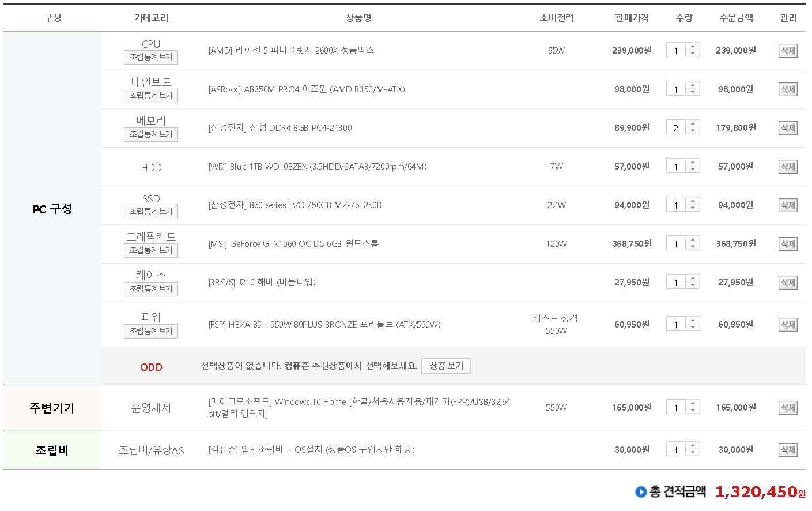This screenshot has width=812, height=511.
Task: Open the Ryzen 5 2600X product name
Action: pos(292,51)
